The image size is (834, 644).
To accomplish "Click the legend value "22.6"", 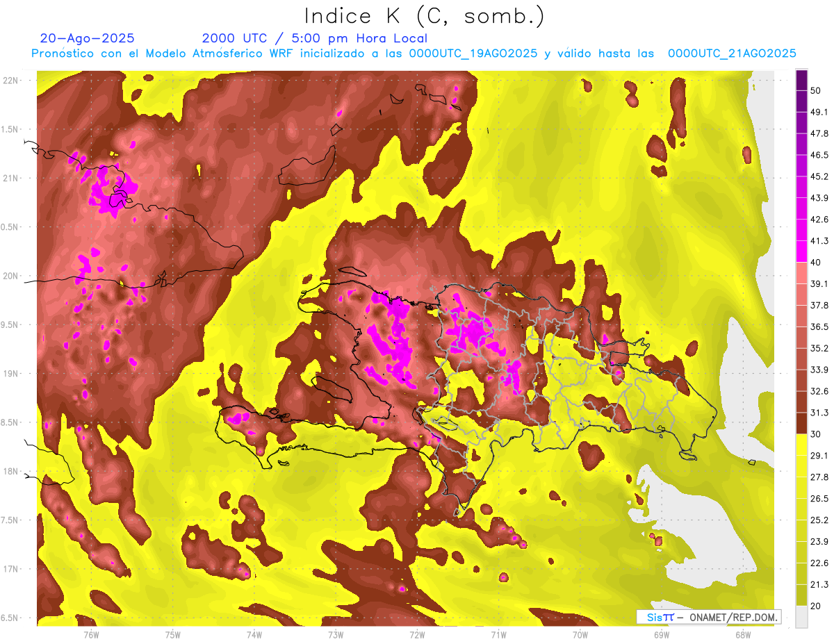I will click(819, 563).
